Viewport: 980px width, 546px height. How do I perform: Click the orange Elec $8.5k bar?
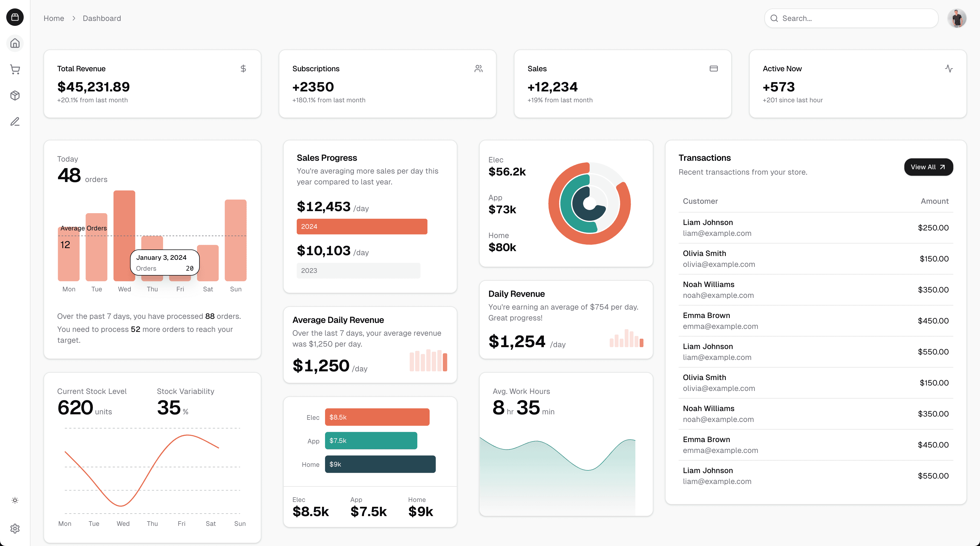377,417
